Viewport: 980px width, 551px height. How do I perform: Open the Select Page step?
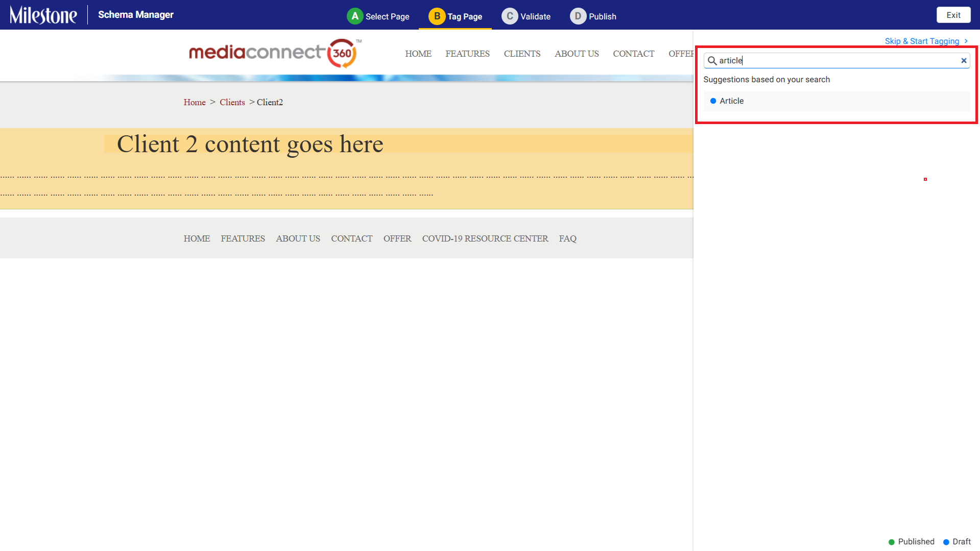pos(378,16)
